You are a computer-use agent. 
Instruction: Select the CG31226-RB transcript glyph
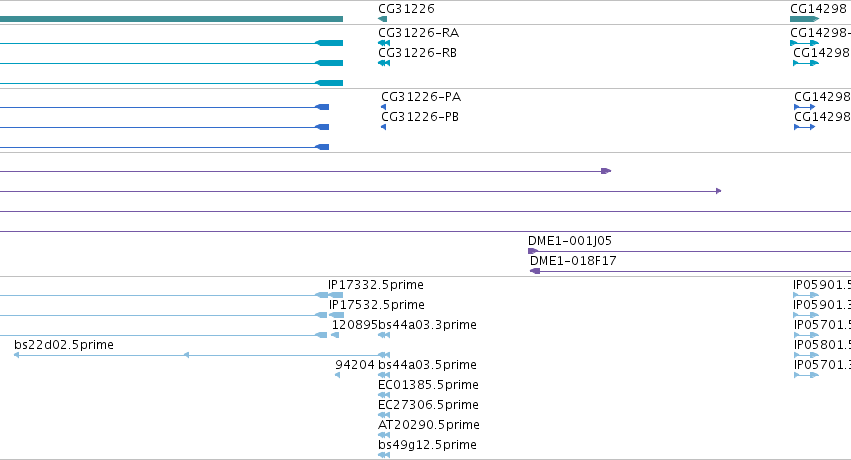pyautogui.click(x=384, y=63)
